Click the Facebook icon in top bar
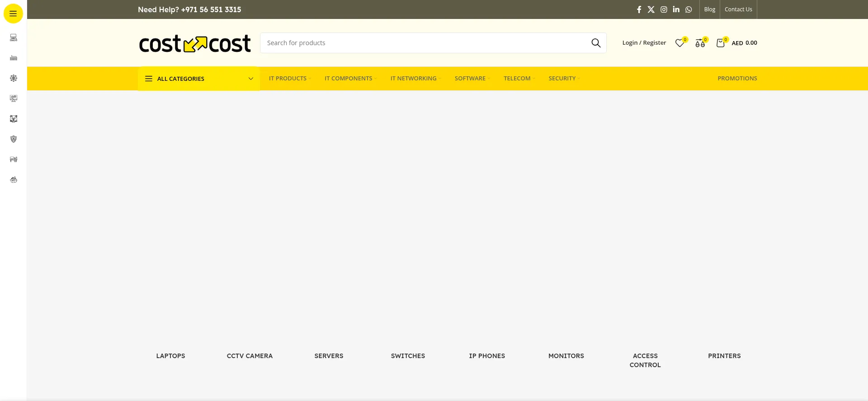 click(639, 9)
